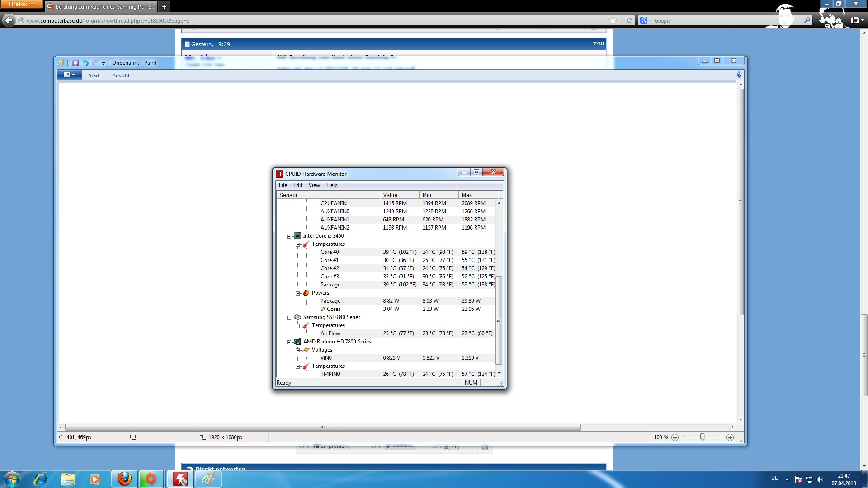Click the AMD Radeon HD 7800 graphics card icon
Viewport: 868px width, 488px height.
pos(297,342)
